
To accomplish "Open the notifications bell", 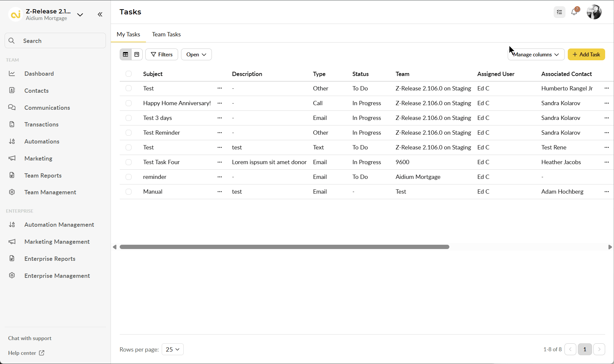I will coord(574,12).
